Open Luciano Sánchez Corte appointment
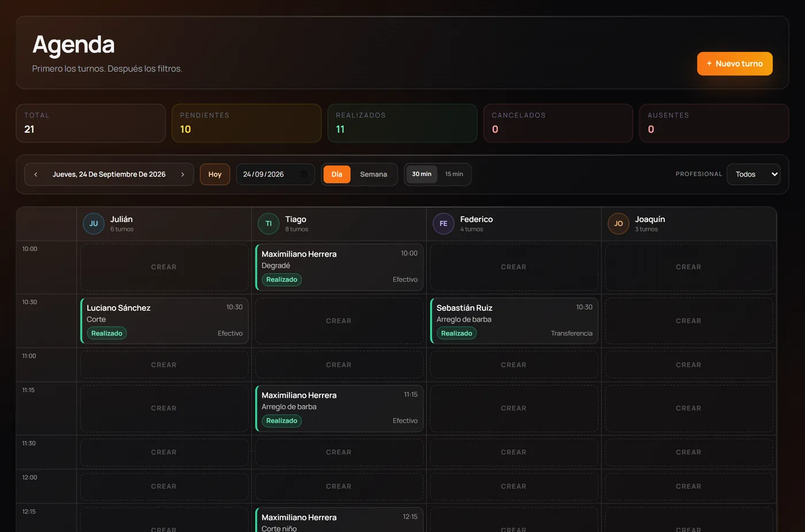Image resolution: width=805 pixels, height=532 pixels. click(x=164, y=321)
